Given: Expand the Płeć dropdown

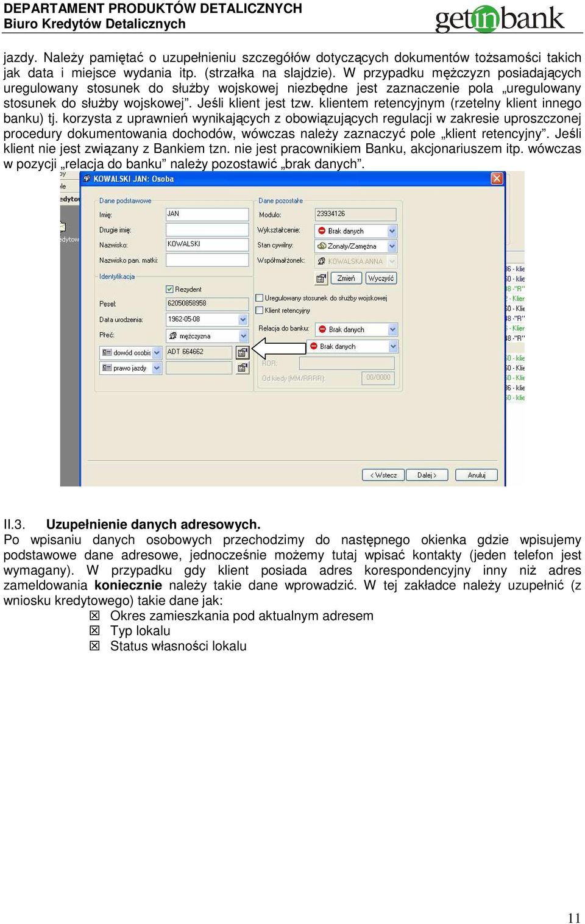Looking at the screenshot, I should click(243, 336).
